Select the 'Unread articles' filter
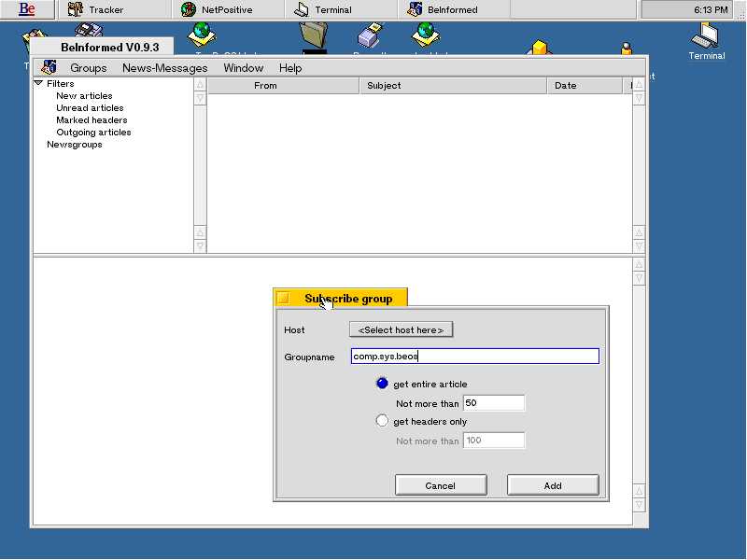 [90, 108]
